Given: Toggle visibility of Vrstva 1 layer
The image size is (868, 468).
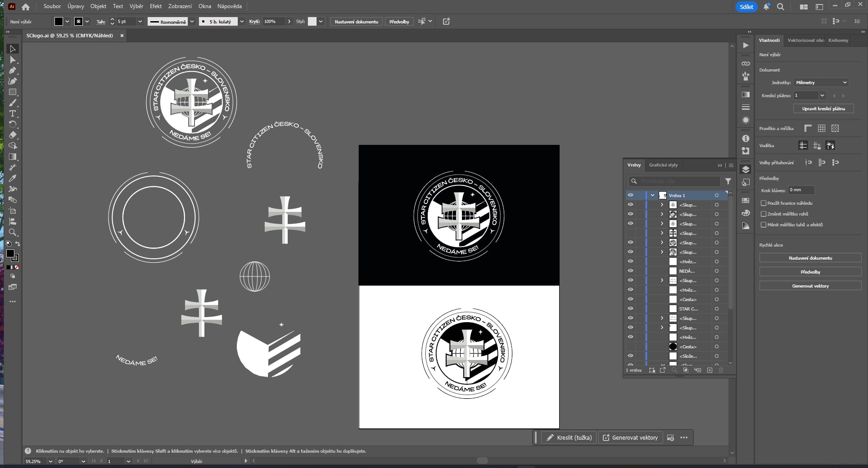Looking at the screenshot, I should pos(630,195).
